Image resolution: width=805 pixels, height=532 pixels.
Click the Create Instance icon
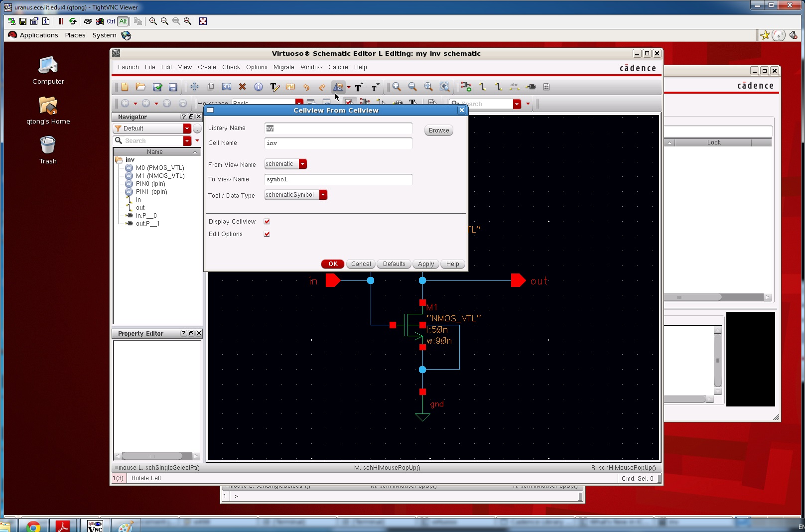tap(466, 87)
